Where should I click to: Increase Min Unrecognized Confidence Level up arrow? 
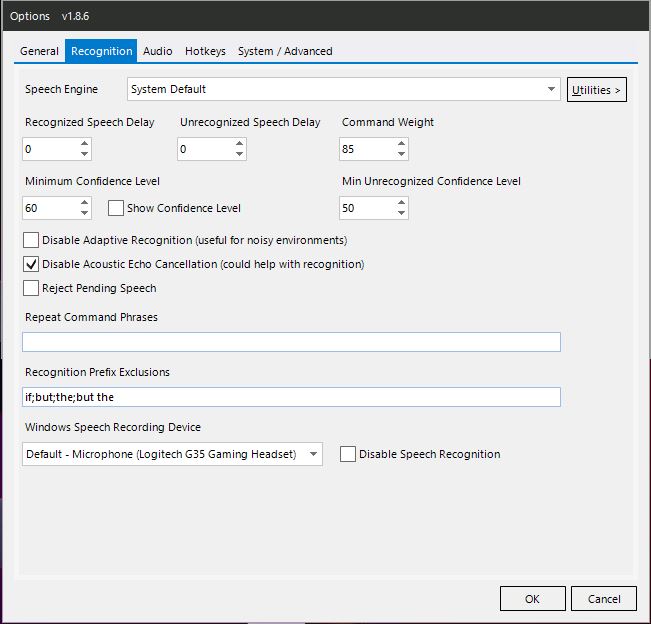click(401, 203)
